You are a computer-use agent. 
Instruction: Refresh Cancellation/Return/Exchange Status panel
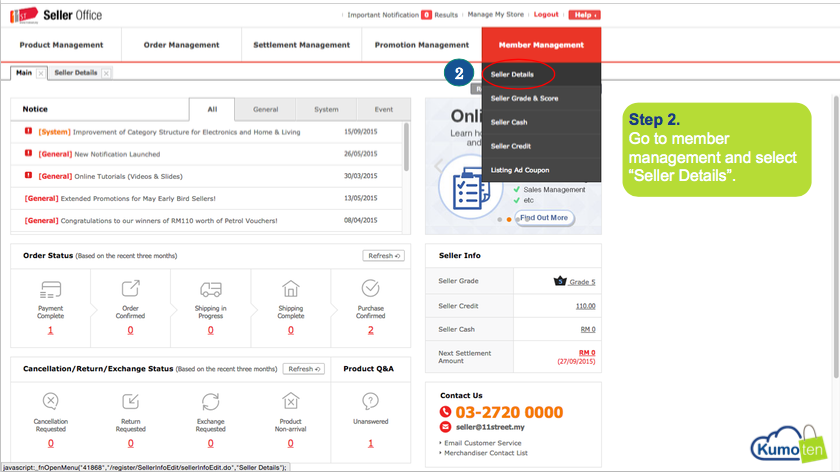tap(304, 369)
